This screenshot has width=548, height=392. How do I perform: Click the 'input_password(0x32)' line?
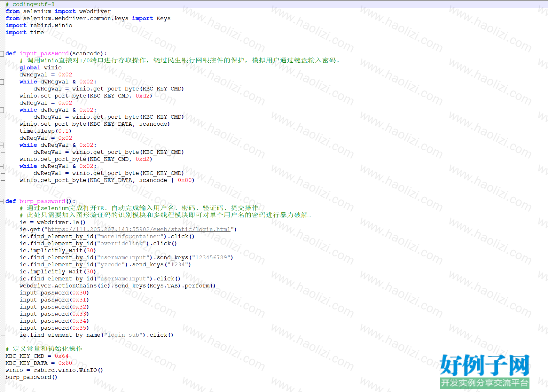54,307
